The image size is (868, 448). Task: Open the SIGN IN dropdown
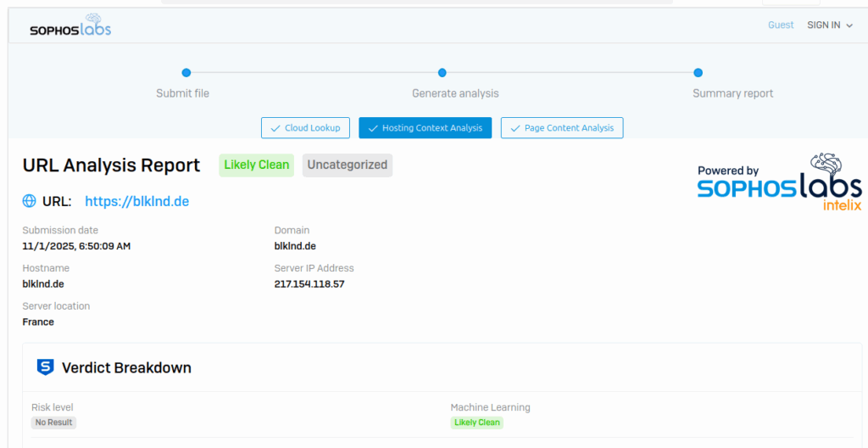click(x=829, y=25)
